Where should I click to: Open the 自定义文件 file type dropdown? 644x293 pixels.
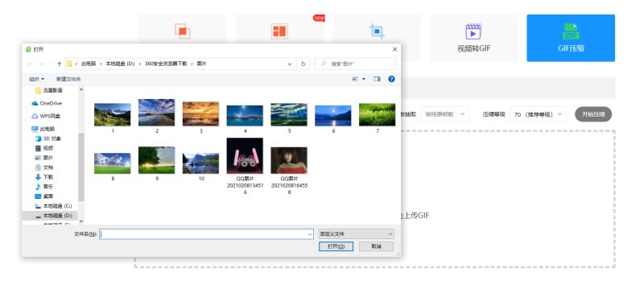[356, 233]
